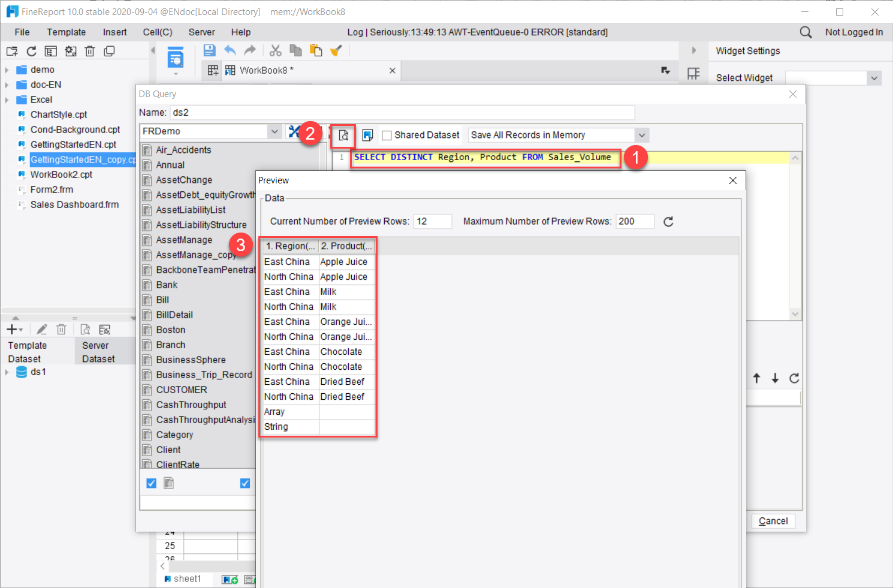The image size is (893, 588).
Task: Cut selection using the scissors icon
Action: pyautogui.click(x=275, y=50)
